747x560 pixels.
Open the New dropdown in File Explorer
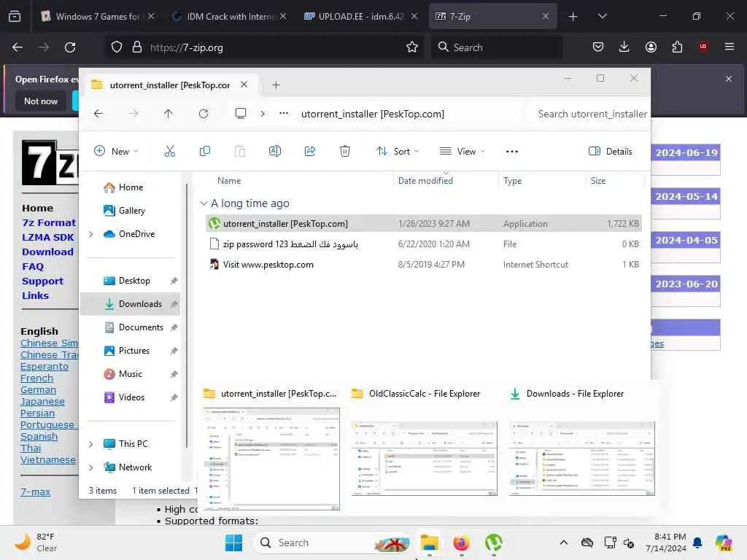116,152
